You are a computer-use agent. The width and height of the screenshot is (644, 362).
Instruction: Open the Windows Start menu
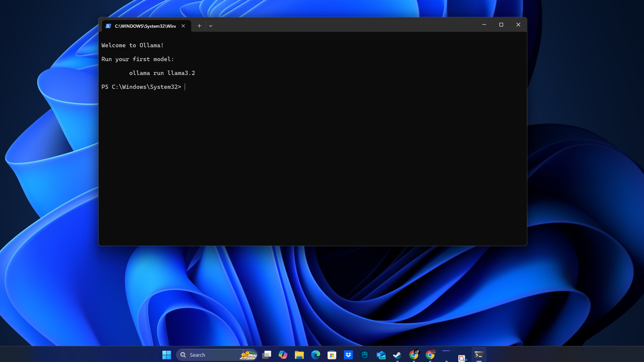point(166,355)
